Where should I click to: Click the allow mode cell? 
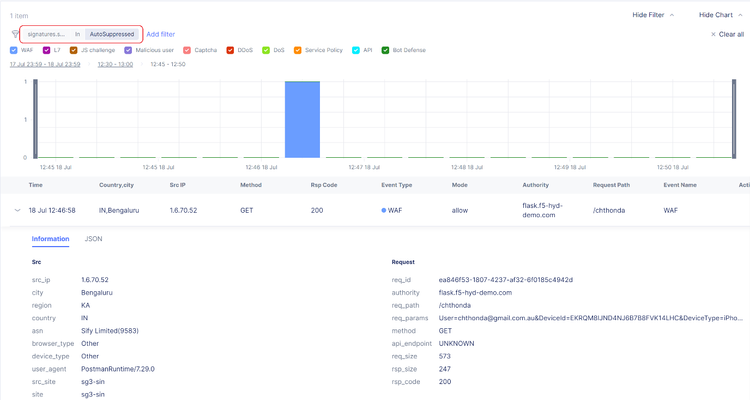pos(460,210)
